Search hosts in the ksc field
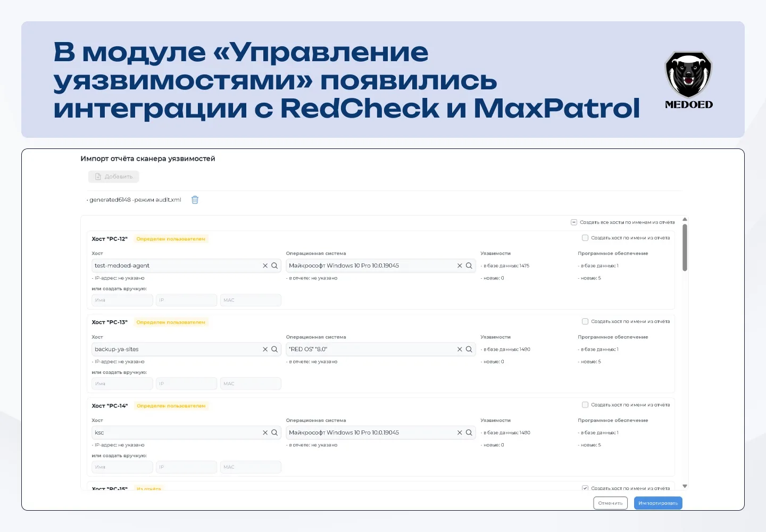The height and width of the screenshot is (532, 766). click(274, 433)
